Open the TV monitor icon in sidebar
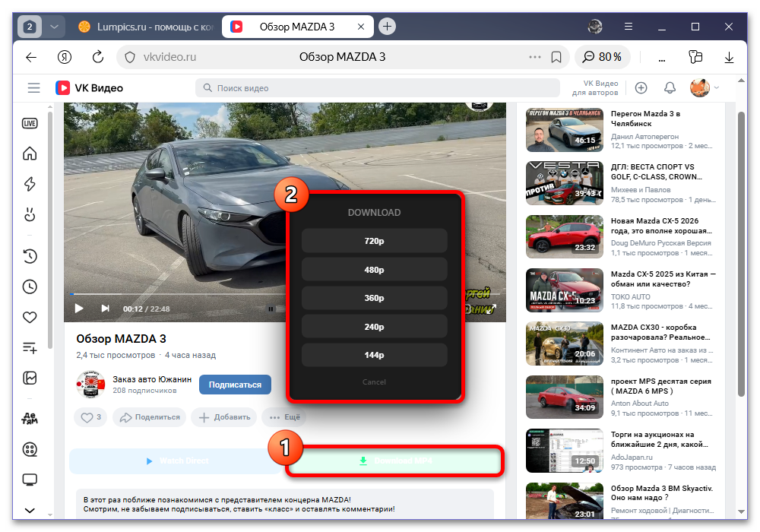The height and width of the screenshot is (532, 760). click(x=30, y=480)
